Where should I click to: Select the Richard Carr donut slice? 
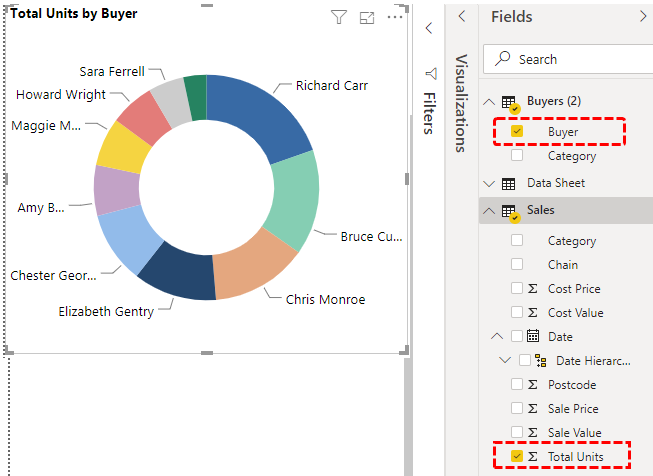(x=258, y=115)
